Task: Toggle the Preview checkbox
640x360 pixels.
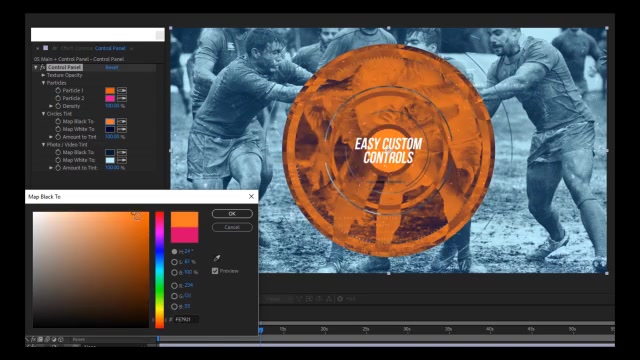Action: click(215, 271)
